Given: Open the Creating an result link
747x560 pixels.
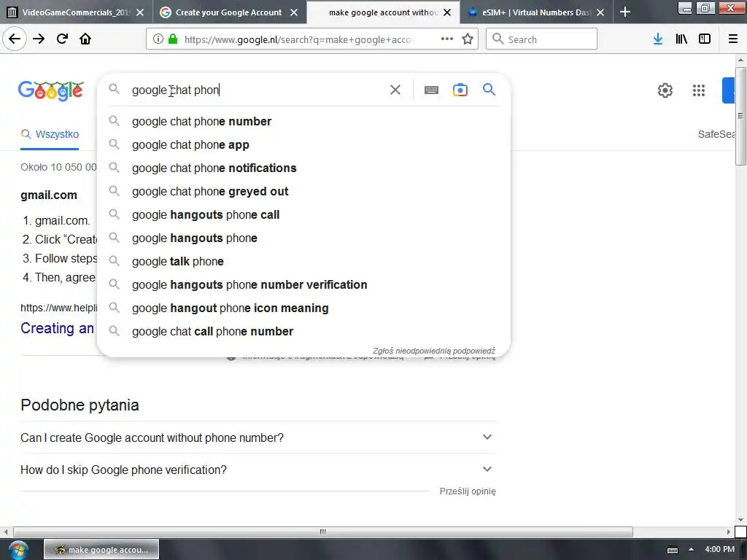Looking at the screenshot, I should point(58,328).
